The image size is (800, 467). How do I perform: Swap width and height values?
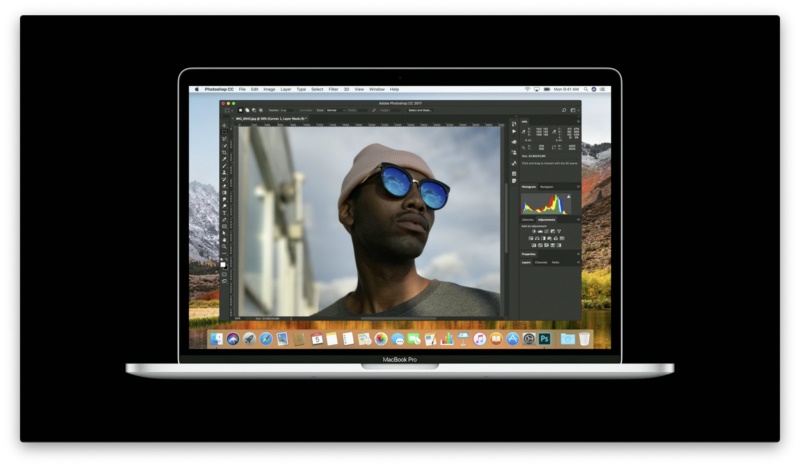point(374,110)
